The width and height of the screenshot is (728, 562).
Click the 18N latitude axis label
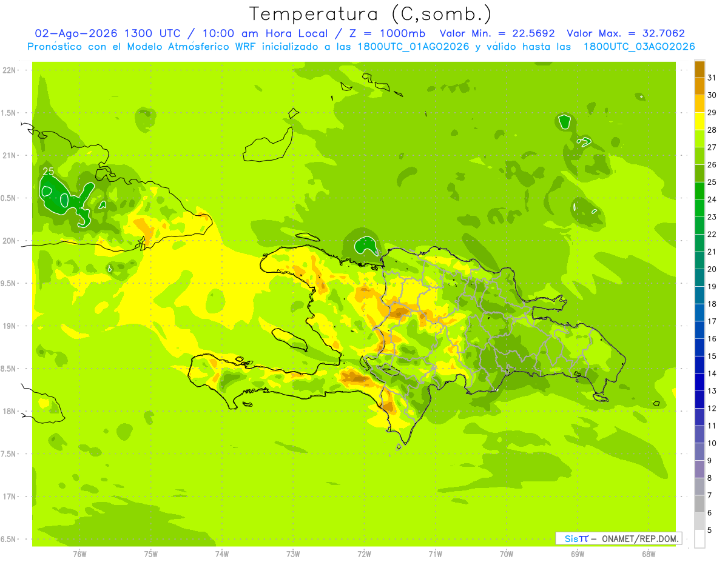[x=9, y=411]
